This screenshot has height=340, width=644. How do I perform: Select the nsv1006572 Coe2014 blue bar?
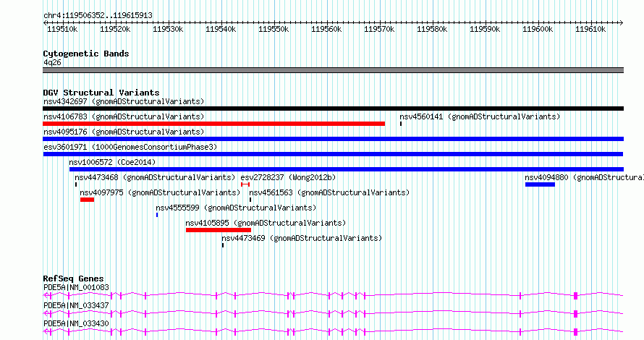346,169
